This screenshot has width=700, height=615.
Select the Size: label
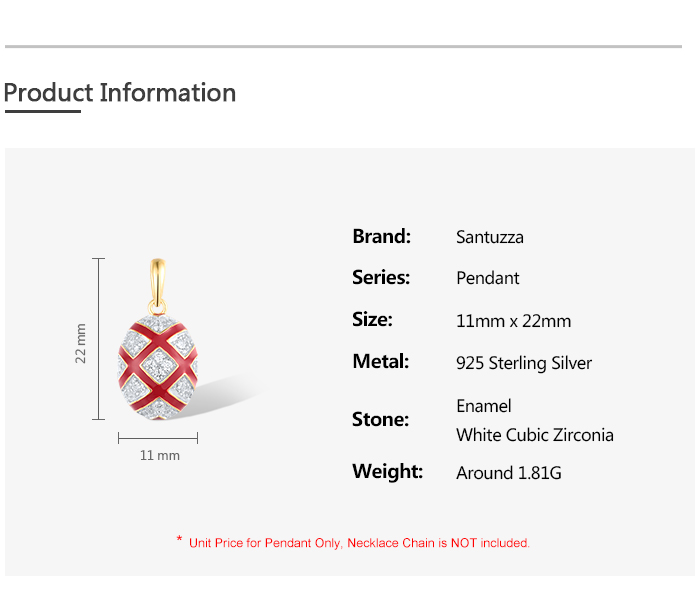coord(372,320)
